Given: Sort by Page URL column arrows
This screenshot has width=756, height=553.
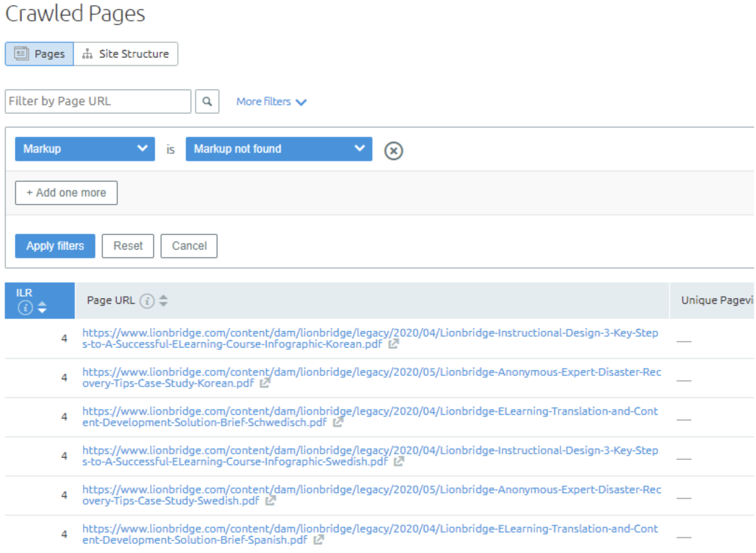Looking at the screenshot, I should point(163,301).
